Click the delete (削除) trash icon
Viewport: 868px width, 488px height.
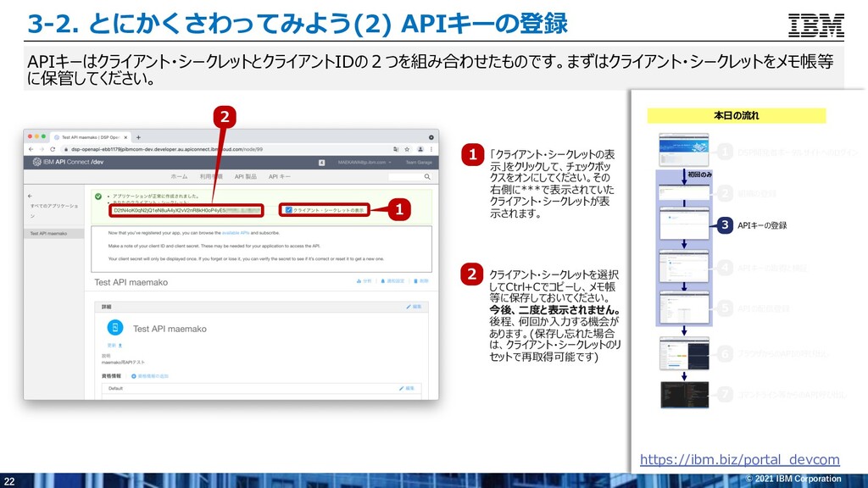coord(415,281)
